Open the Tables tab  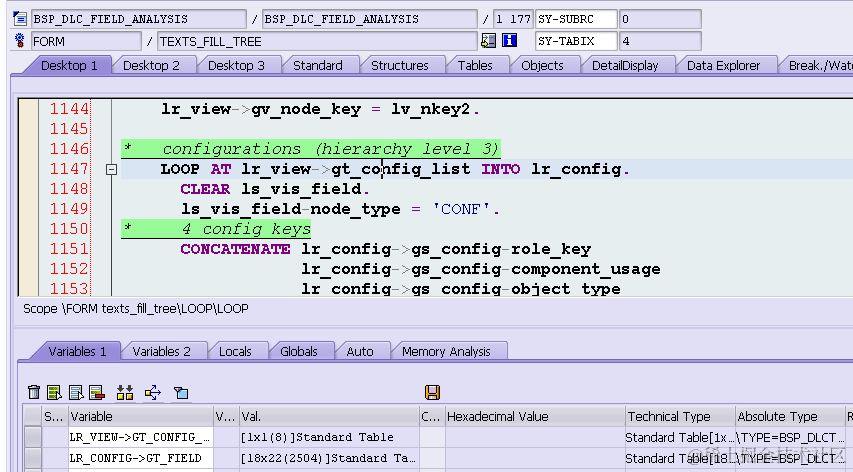[475, 65]
